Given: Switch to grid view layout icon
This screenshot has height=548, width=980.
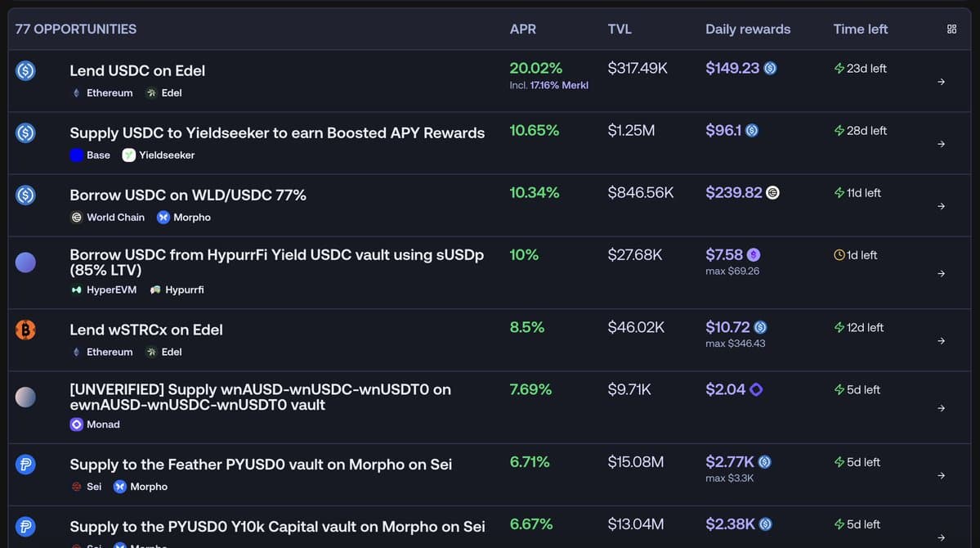Looking at the screenshot, I should 951,29.
